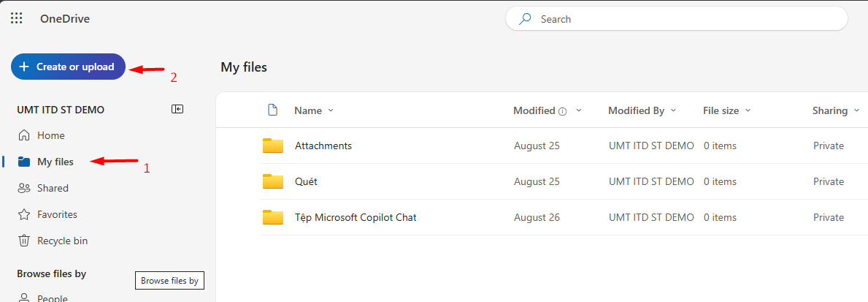
Task: Expand the Sharing column dropdown
Action: click(856, 110)
